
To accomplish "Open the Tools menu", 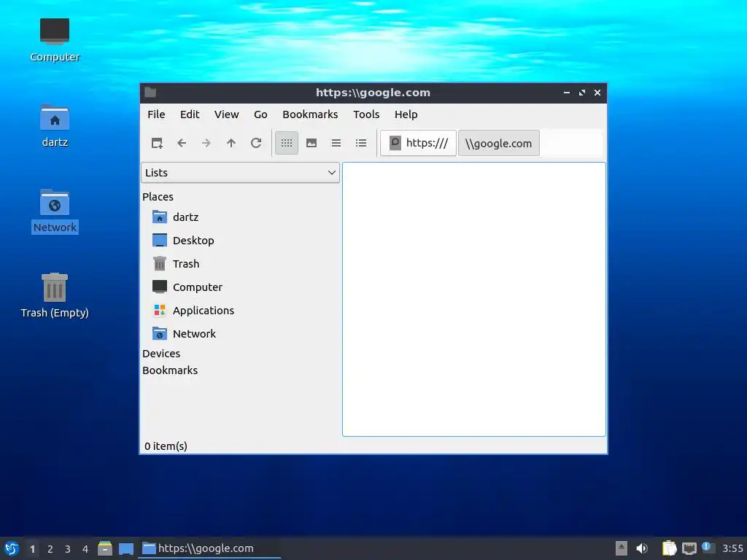I will (x=366, y=114).
